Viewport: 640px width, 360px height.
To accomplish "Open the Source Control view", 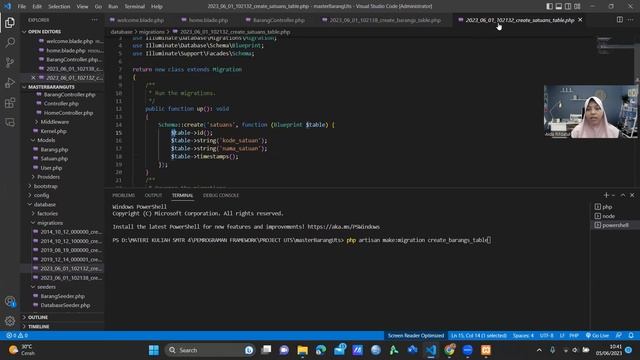I will click(x=10, y=62).
